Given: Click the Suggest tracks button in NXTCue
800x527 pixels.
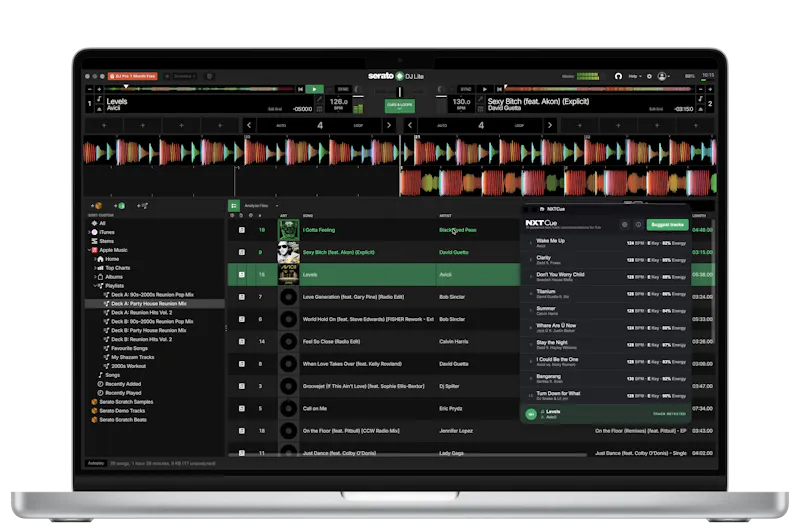Looking at the screenshot, I should 667,224.
